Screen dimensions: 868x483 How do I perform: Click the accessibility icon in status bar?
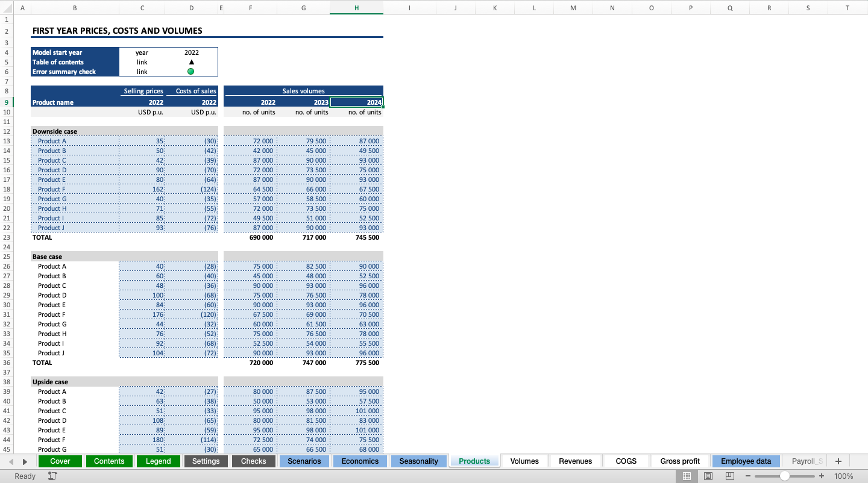(x=52, y=476)
